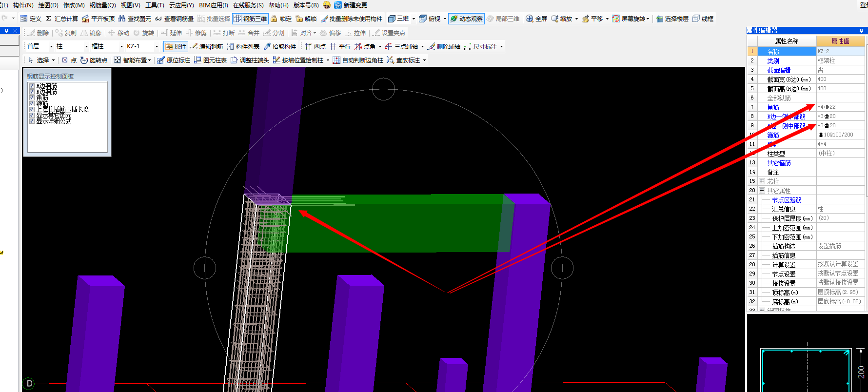
Task: Switch to 线框 wireframe display
Action: [x=703, y=19]
